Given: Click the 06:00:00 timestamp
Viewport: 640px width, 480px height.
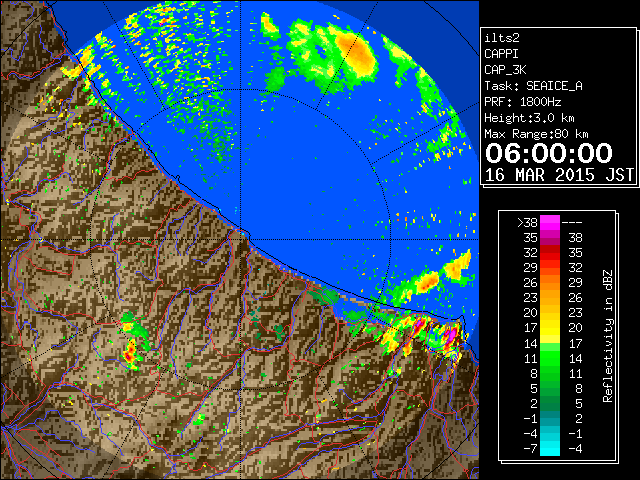Looking at the screenshot, I should click(x=549, y=153).
